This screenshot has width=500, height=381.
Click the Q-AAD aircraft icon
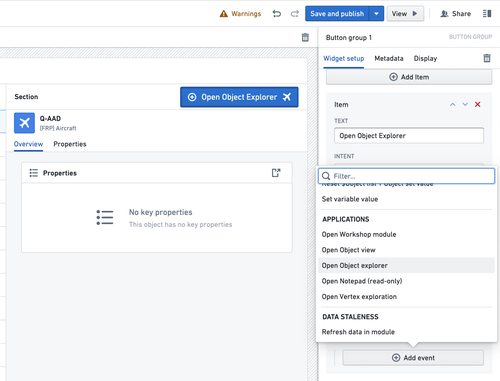click(x=24, y=123)
